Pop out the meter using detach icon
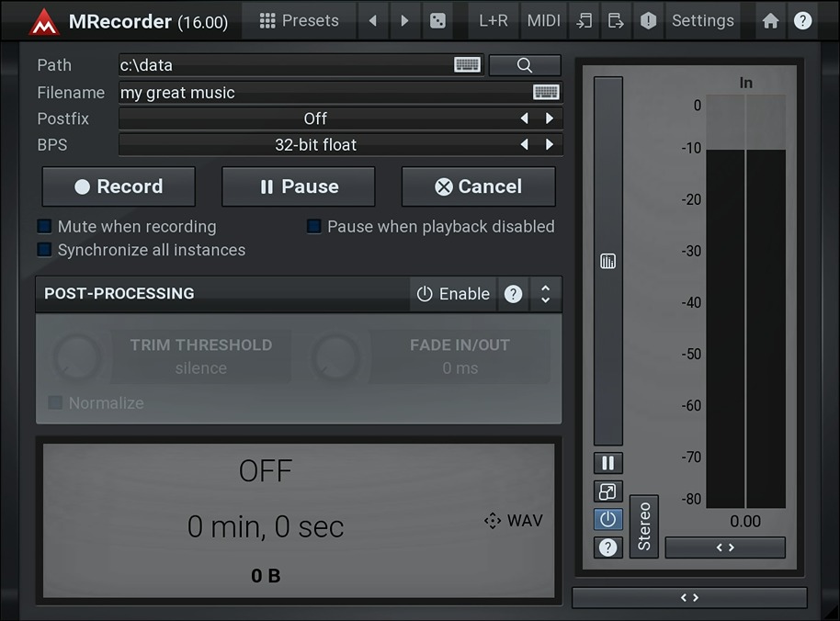Viewport: 840px width, 621px height. click(607, 491)
